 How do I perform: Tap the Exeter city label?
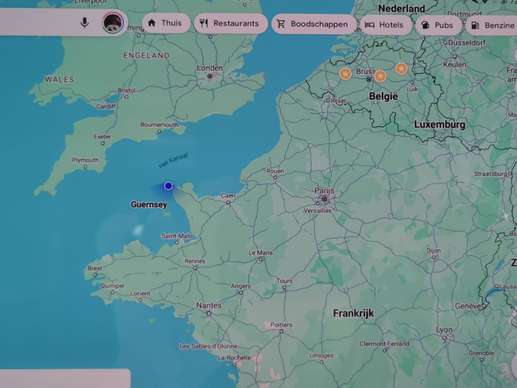click(103, 136)
